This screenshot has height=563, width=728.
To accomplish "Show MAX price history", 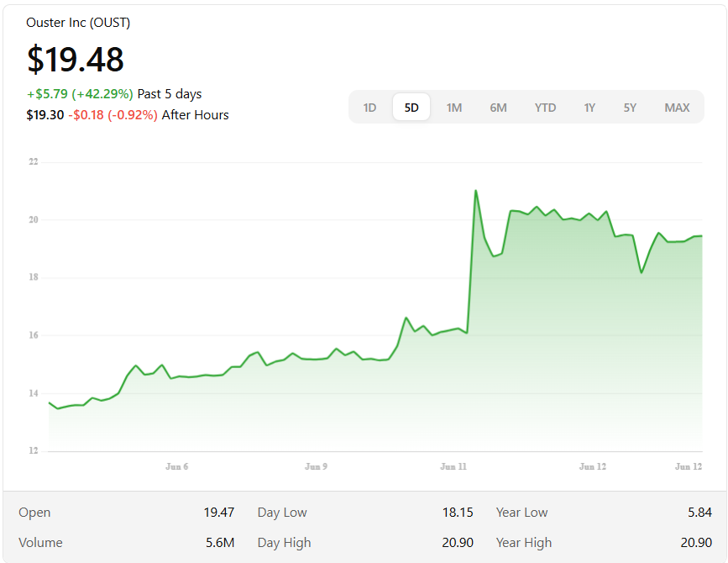I will 677,108.
